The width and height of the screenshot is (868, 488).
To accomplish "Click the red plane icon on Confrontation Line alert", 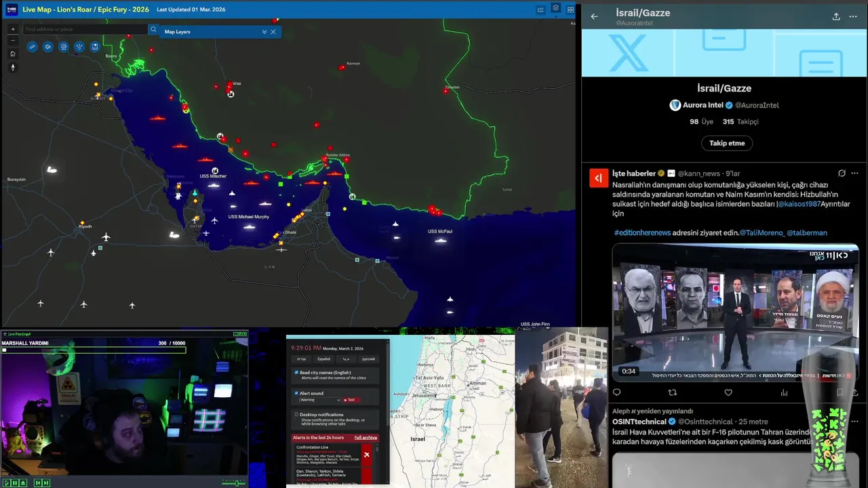I will pos(366,455).
